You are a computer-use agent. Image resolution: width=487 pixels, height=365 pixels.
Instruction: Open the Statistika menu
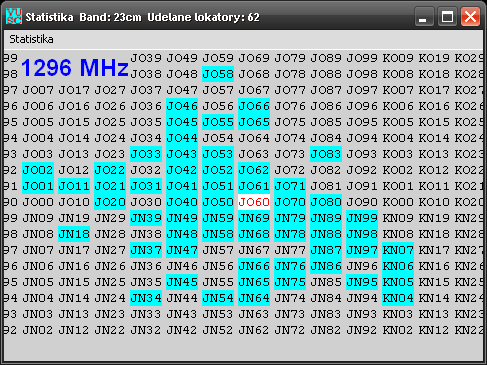(x=31, y=39)
